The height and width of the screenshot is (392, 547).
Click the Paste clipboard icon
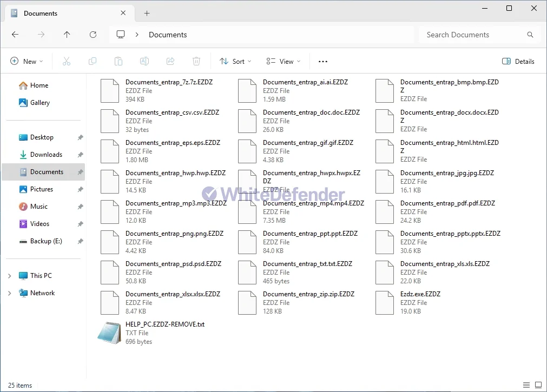118,62
